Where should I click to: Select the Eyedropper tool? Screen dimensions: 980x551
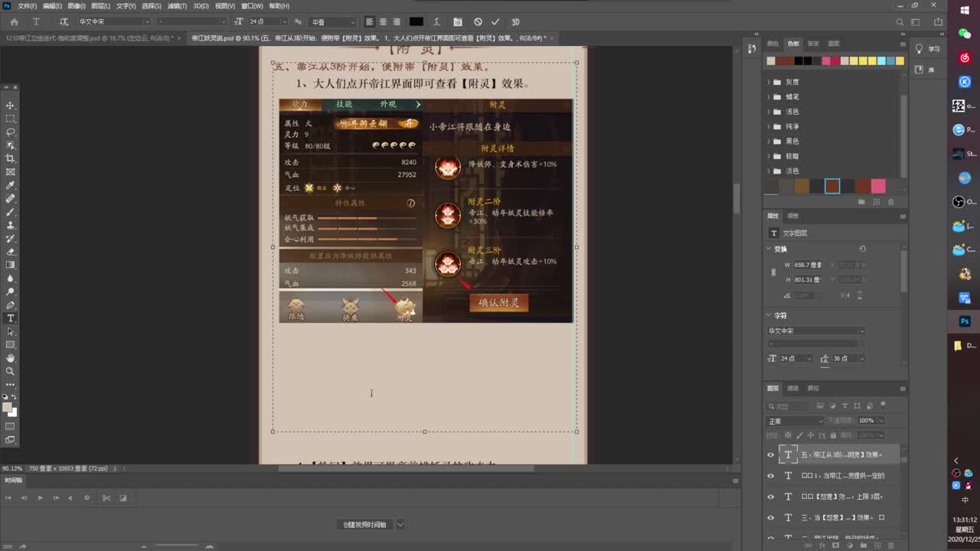pyautogui.click(x=11, y=185)
